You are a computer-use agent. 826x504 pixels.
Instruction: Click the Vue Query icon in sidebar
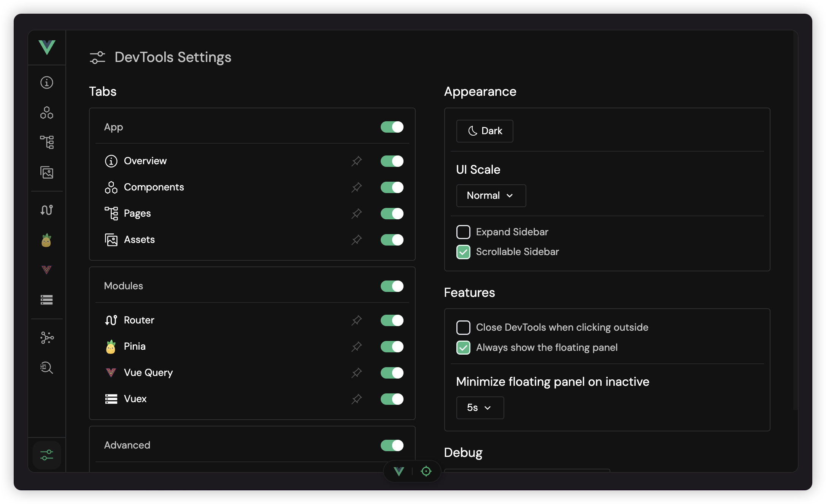pos(47,270)
